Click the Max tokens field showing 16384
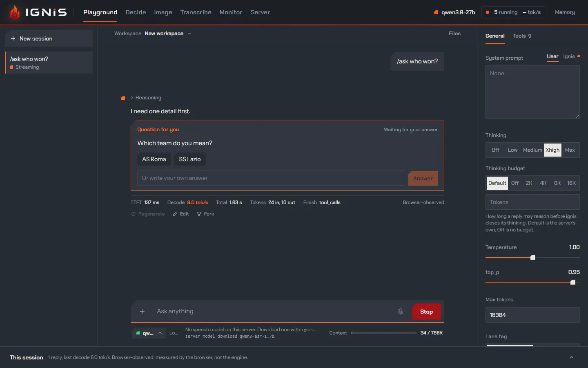The width and height of the screenshot is (588, 368). (x=532, y=315)
